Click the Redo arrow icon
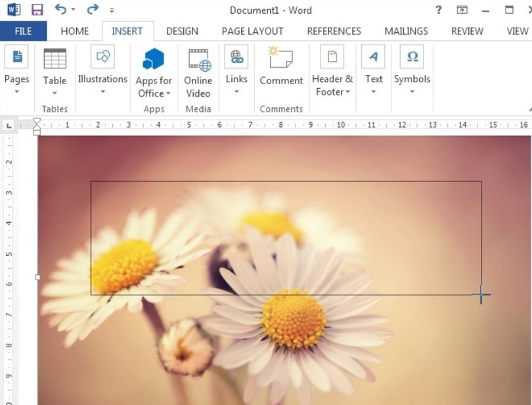Screen dimensions: 532x405 point(92,9)
